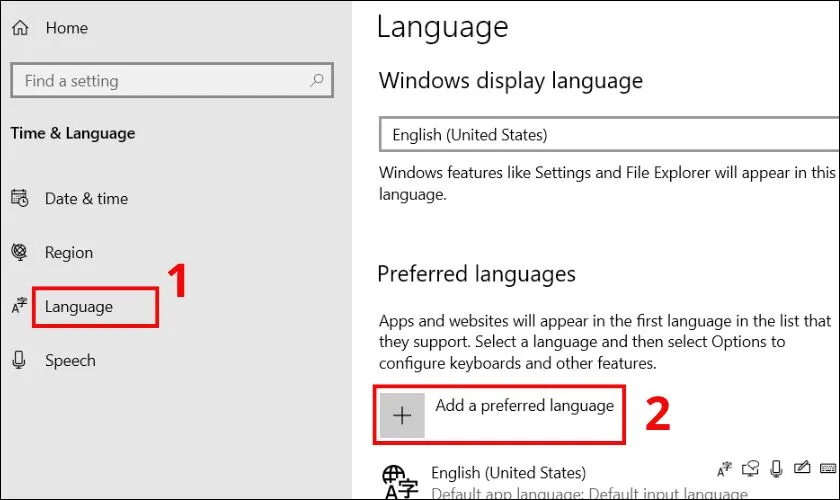Expand the Windows display language dropdown
The image size is (840, 500).
[607, 135]
